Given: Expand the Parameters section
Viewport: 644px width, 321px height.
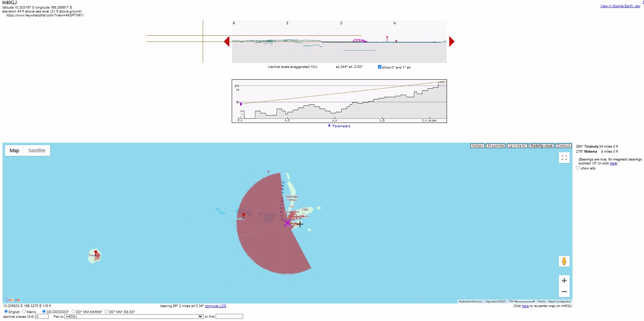Looking at the screenshot, I should (341, 126).
